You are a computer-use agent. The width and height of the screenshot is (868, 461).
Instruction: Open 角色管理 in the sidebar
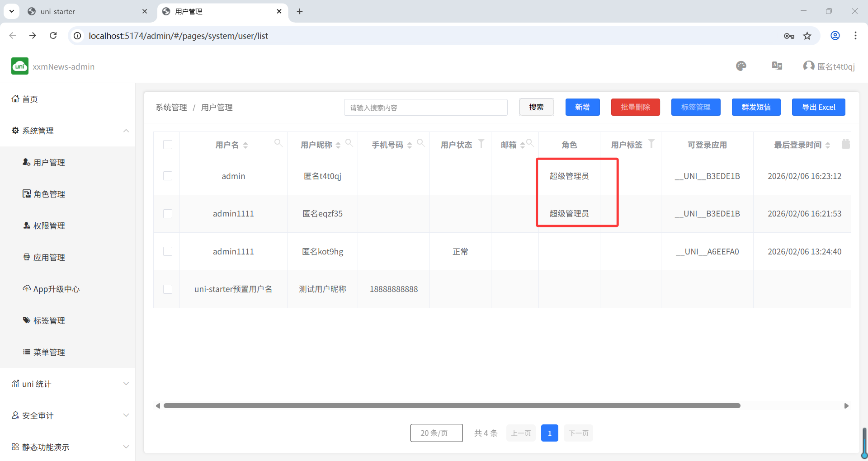point(49,194)
